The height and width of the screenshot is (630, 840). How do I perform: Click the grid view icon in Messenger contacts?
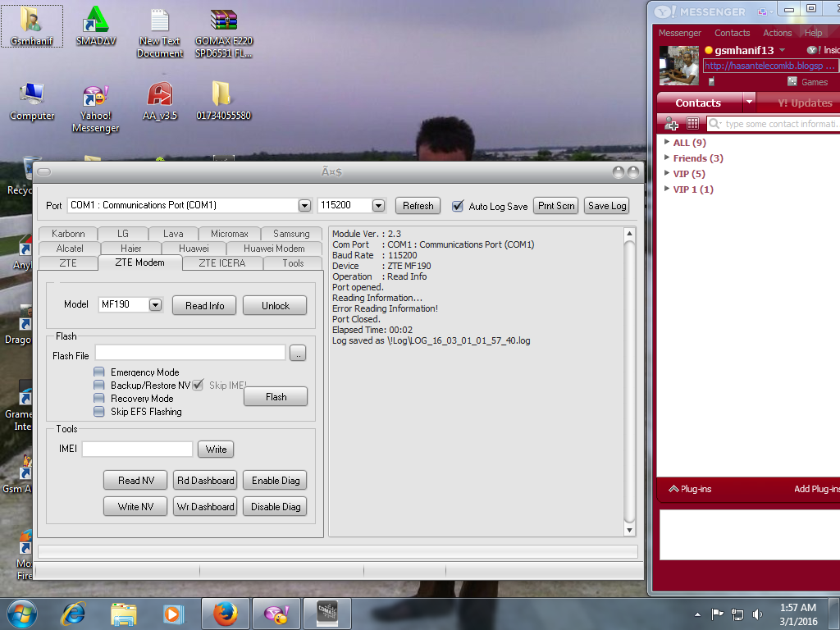(x=692, y=124)
